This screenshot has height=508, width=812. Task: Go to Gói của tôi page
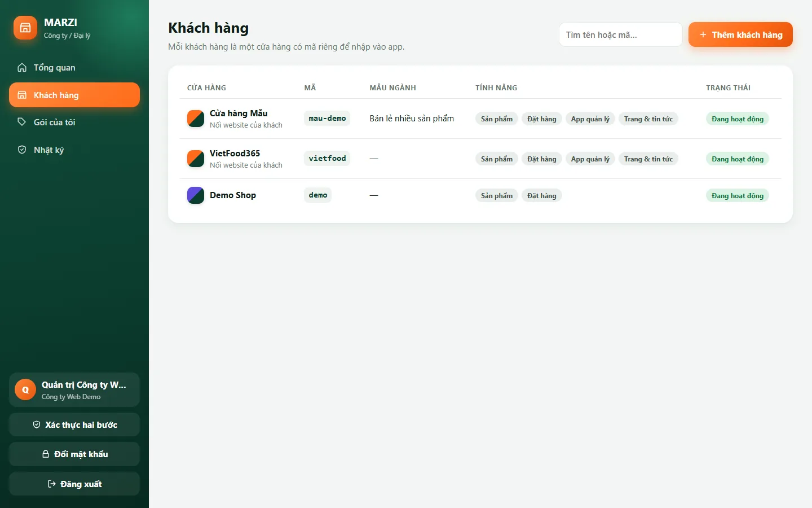(74, 122)
